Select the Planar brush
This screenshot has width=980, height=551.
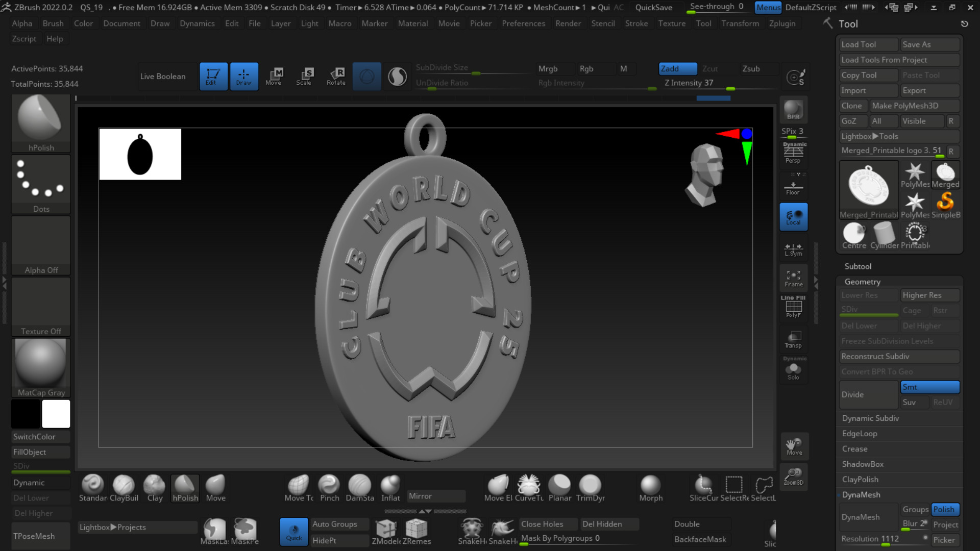point(559,488)
